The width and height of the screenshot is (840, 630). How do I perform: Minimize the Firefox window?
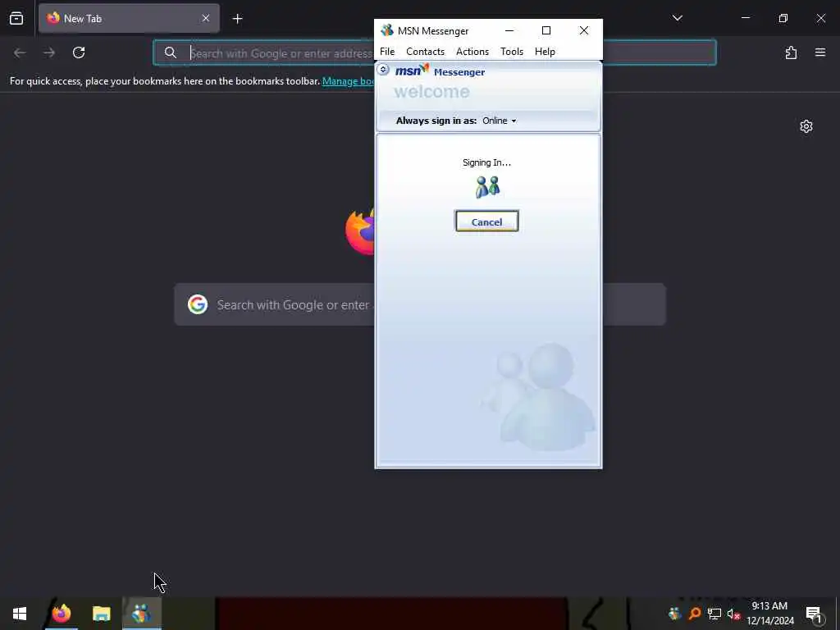pyautogui.click(x=745, y=18)
